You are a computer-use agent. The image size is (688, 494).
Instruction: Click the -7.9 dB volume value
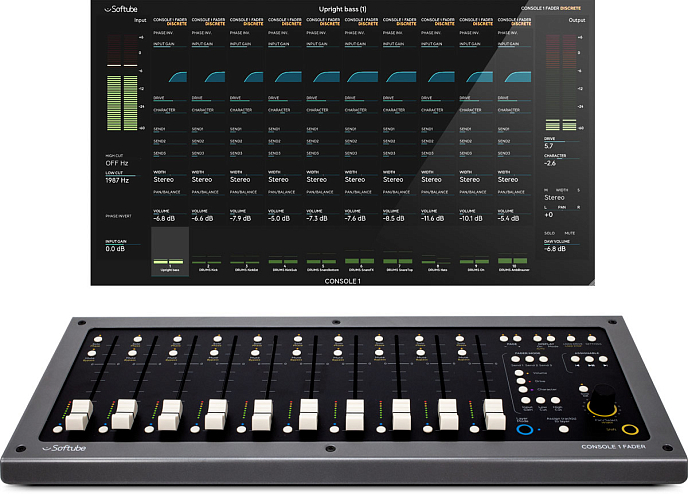(x=241, y=218)
